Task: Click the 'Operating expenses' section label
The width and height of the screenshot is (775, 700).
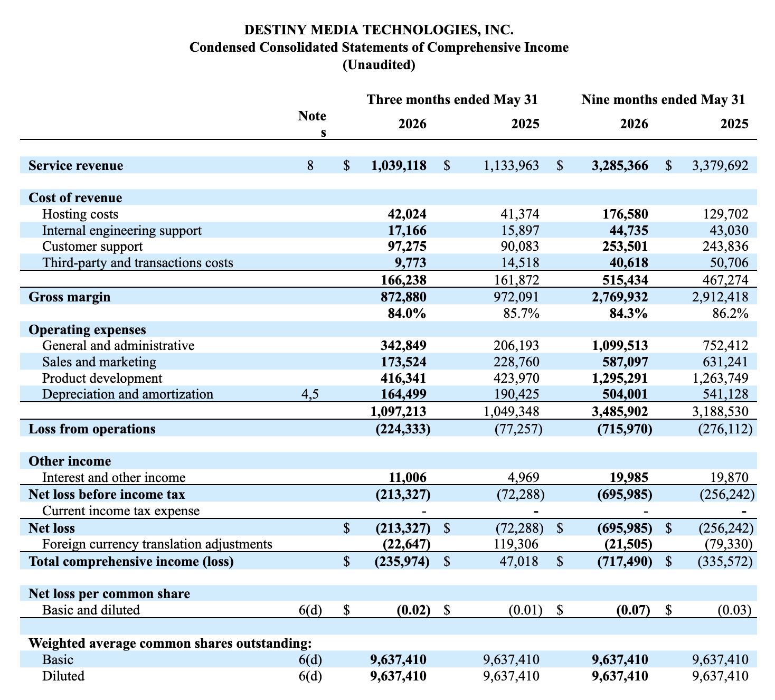Action: (x=87, y=330)
